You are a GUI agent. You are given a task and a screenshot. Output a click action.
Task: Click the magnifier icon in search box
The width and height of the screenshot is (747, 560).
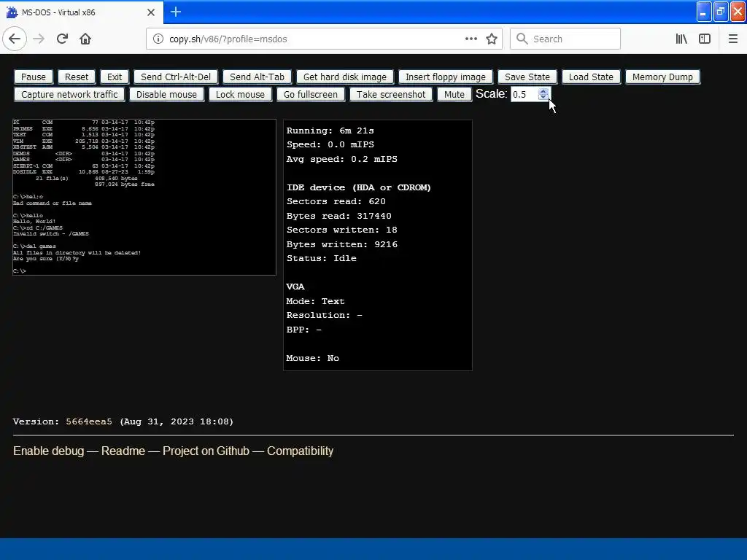click(x=522, y=39)
